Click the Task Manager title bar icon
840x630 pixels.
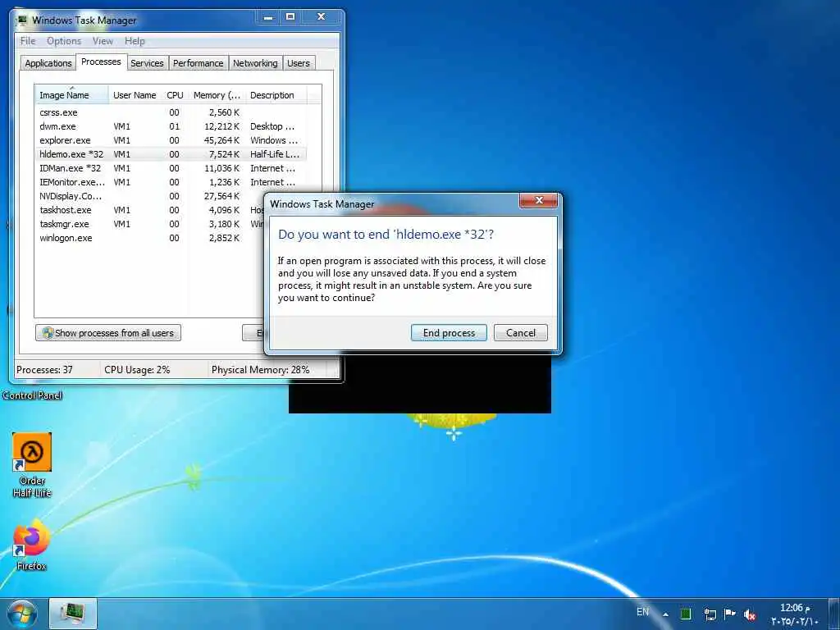pos(22,21)
